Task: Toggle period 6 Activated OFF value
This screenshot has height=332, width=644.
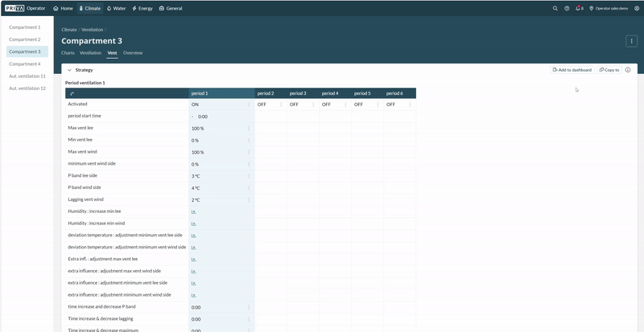Action: click(x=390, y=105)
